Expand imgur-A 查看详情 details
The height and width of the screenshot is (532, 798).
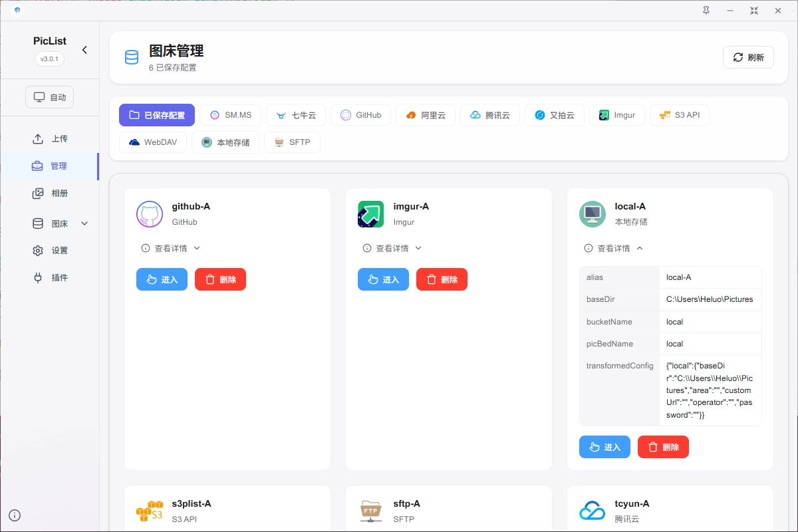tap(392, 248)
